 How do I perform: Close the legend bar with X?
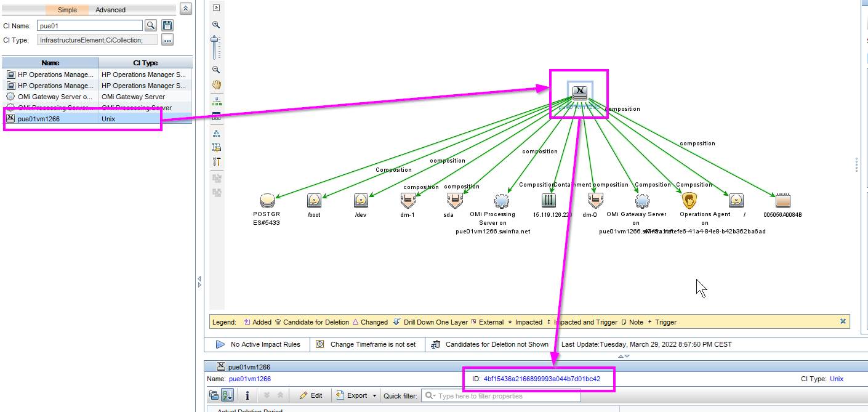pos(843,321)
